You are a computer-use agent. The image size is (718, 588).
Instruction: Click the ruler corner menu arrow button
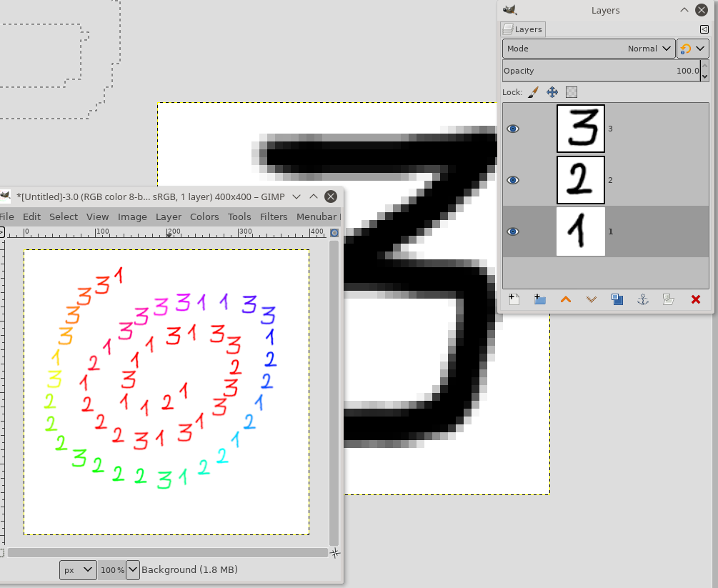tap(2, 233)
